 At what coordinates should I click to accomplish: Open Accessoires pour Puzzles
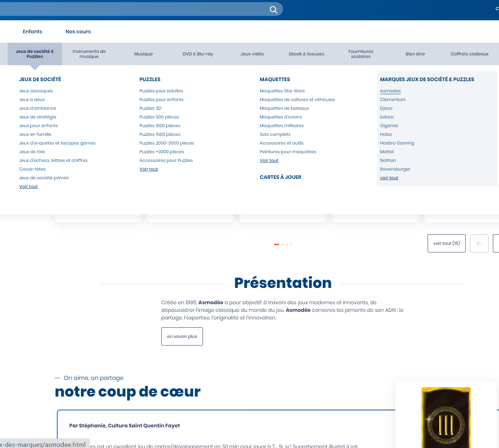click(x=166, y=160)
